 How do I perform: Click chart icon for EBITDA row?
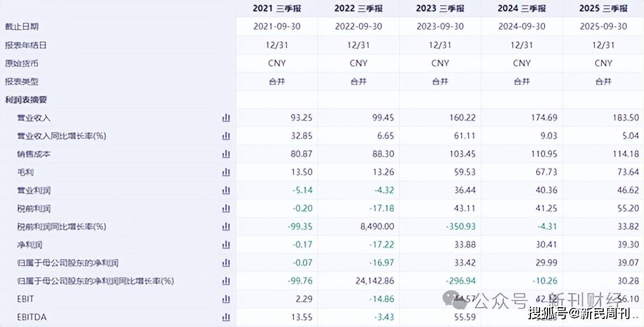pyautogui.click(x=226, y=317)
